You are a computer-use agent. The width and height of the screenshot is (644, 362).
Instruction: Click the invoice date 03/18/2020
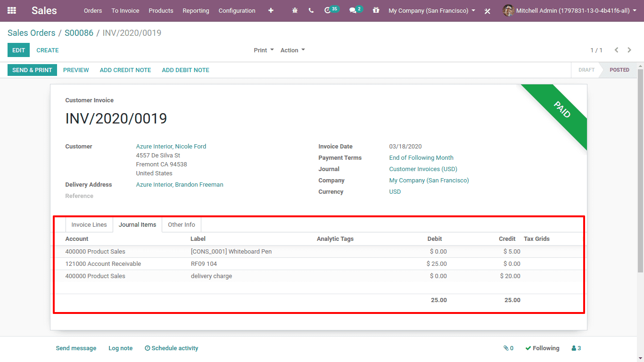tap(405, 147)
